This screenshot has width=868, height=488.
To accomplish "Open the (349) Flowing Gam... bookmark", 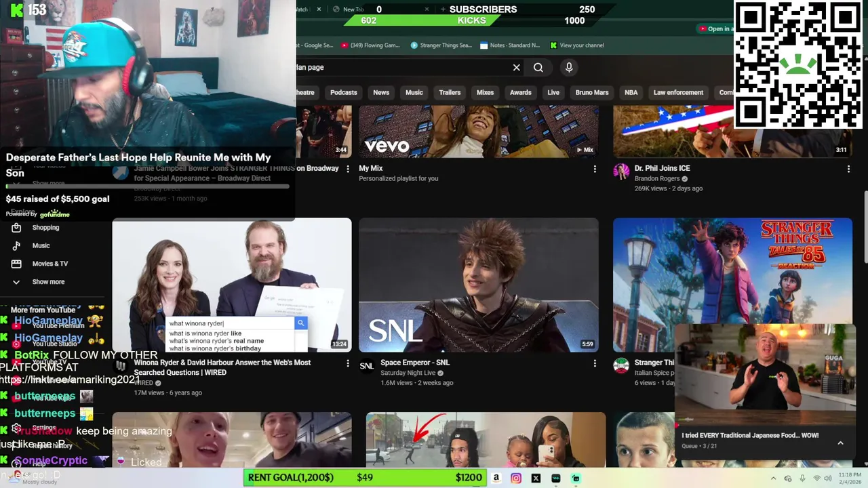I will 371,45.
